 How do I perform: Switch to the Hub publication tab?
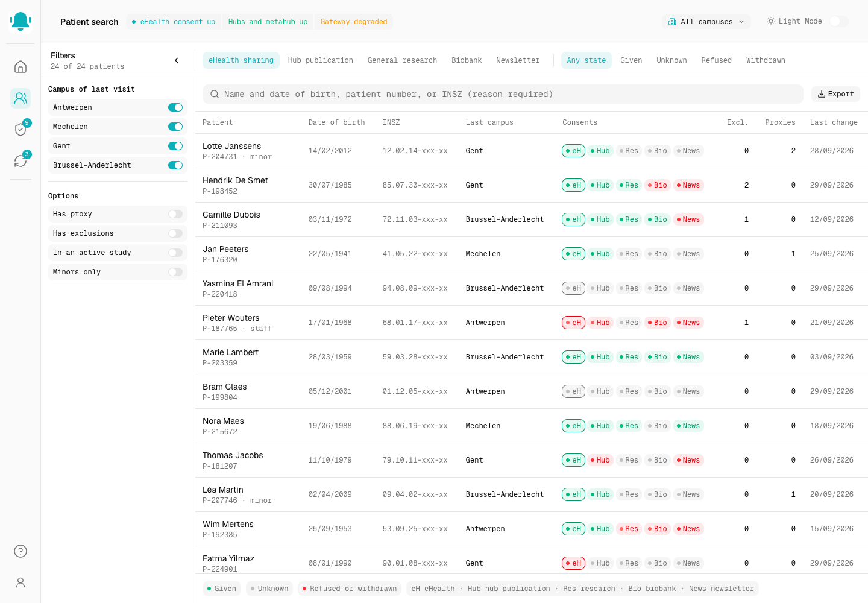(x=321, y=60)
